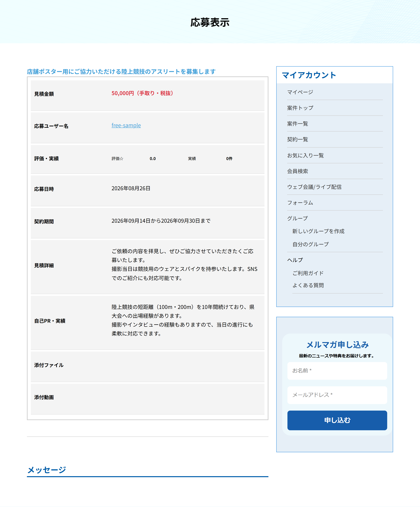This screenshot has height=507, width=420.
Task: Open 自分のグループ link
Action: (310, 244)
